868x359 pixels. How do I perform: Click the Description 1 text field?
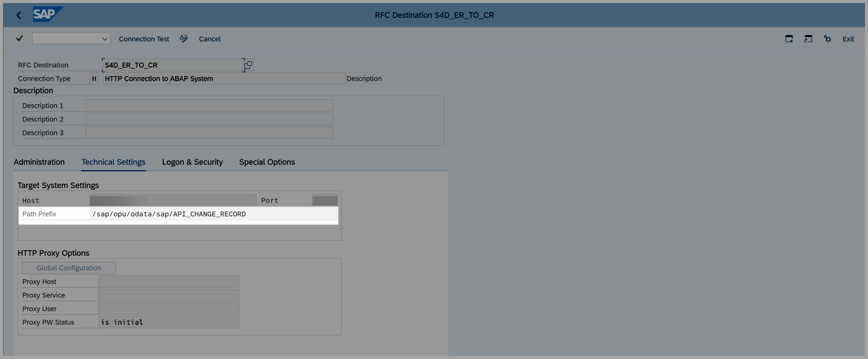pyautogui.click(x=209, y=106)
